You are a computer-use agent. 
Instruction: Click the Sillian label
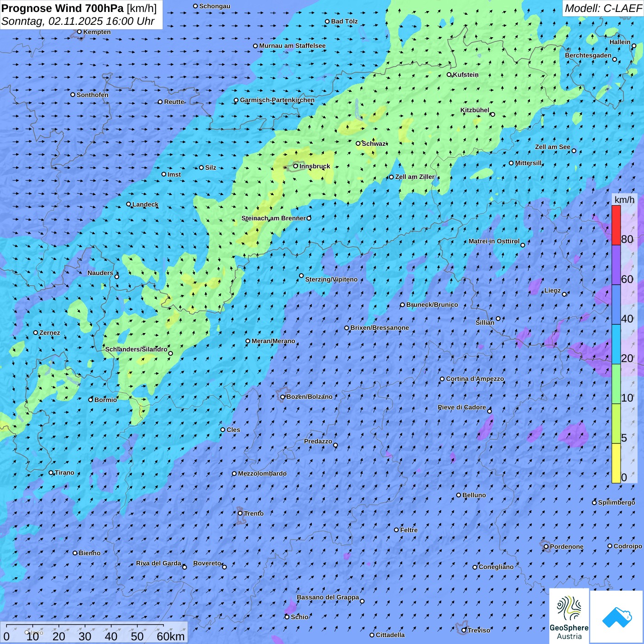point(485,322)
